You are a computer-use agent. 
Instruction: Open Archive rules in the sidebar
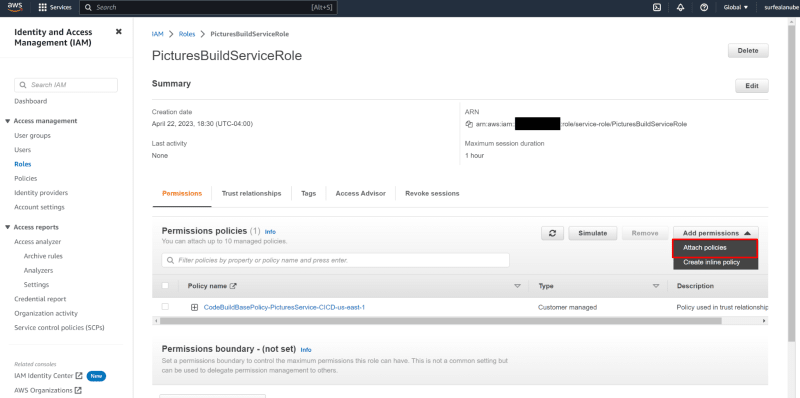tap(43, 256)
